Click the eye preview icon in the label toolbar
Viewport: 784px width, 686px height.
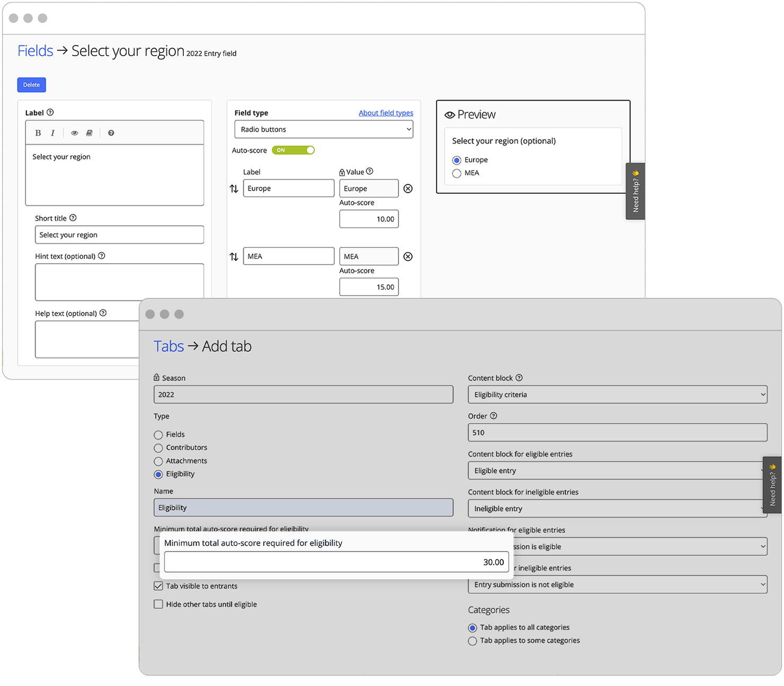[74, 132]
